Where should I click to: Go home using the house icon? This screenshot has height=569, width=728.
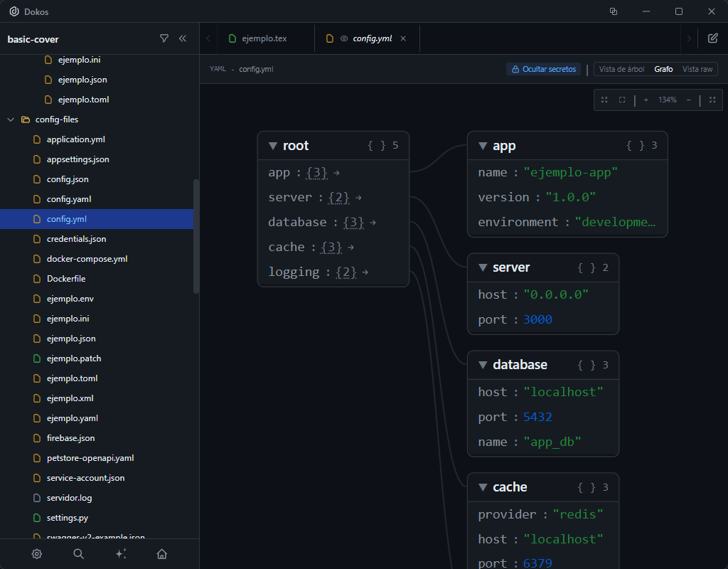(162, 553)
